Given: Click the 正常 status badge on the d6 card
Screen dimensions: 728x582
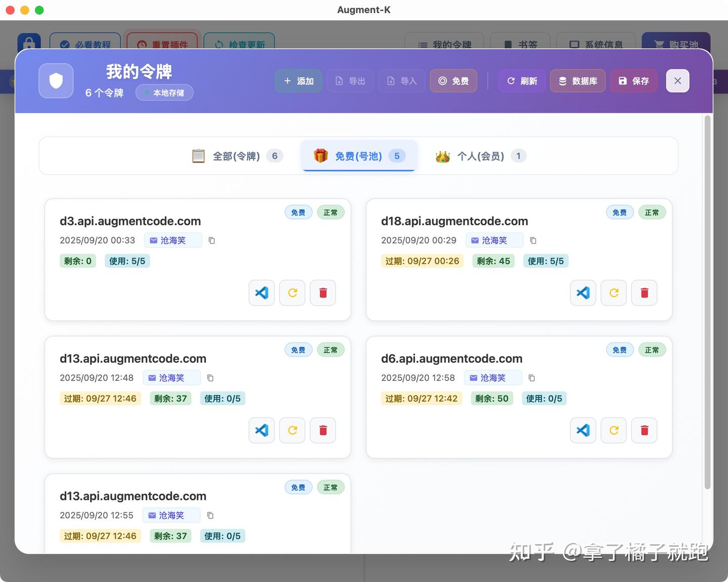Looking at the screenshot, I should click(x=652, y=350).
